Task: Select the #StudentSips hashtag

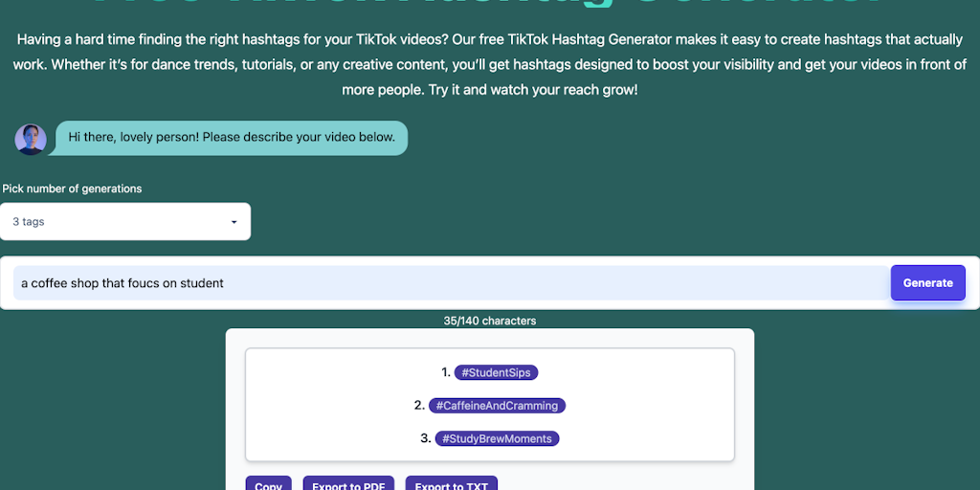Action: [x=496, y=372]
